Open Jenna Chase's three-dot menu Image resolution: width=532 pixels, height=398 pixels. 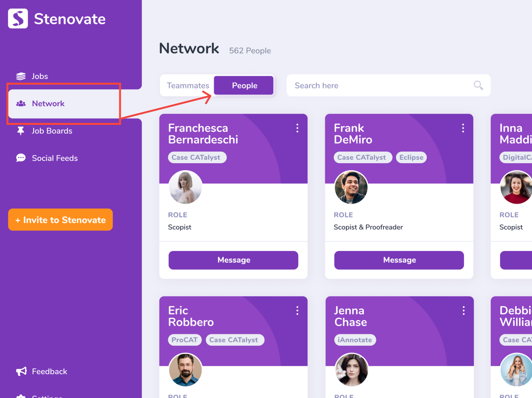tap(463, 311)
